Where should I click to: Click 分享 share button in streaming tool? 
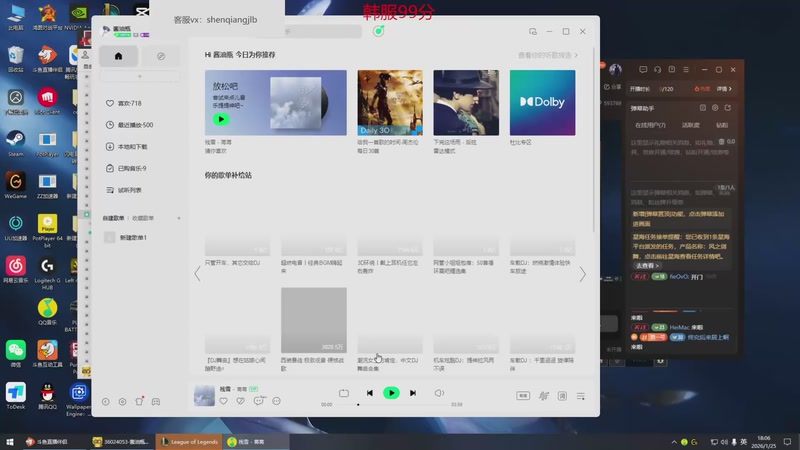(x=613, y=87)
